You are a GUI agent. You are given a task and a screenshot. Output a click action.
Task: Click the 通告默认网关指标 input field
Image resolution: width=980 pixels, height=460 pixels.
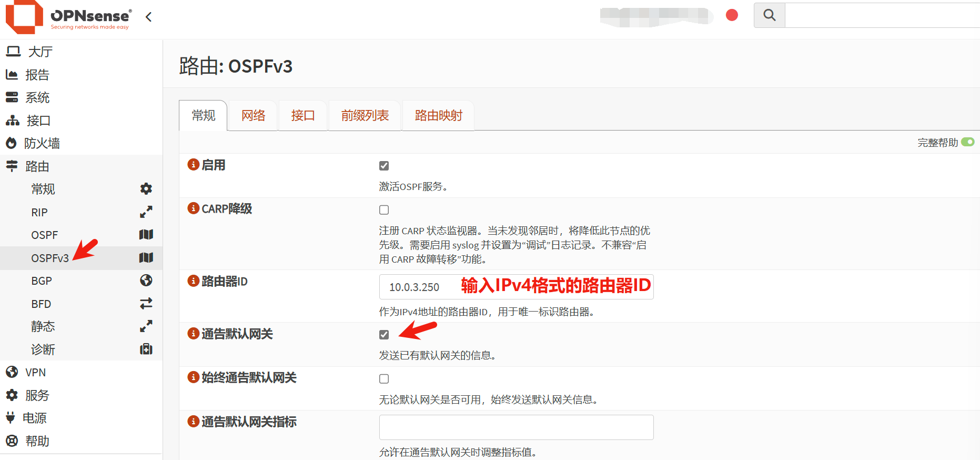point(516,427)
